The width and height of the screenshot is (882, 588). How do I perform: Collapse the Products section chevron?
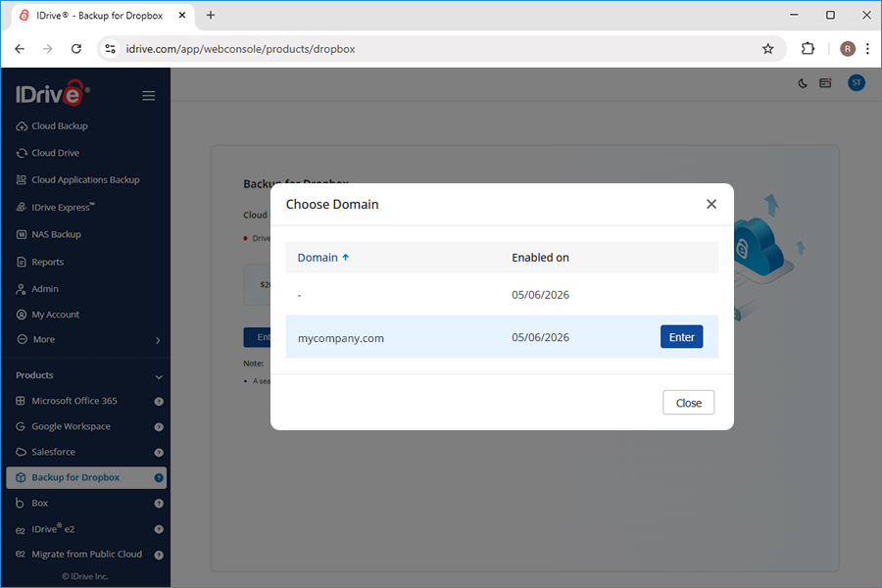pos(159,377)
